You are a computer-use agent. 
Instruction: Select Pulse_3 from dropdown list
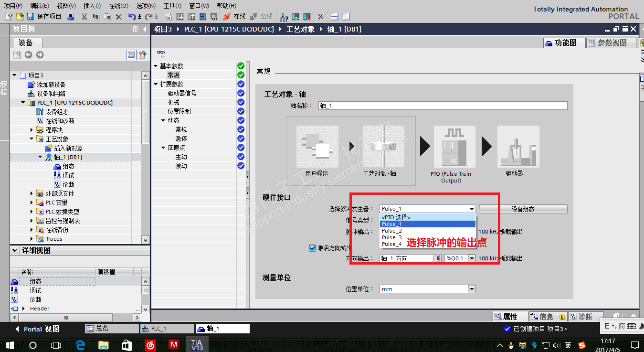428,237
